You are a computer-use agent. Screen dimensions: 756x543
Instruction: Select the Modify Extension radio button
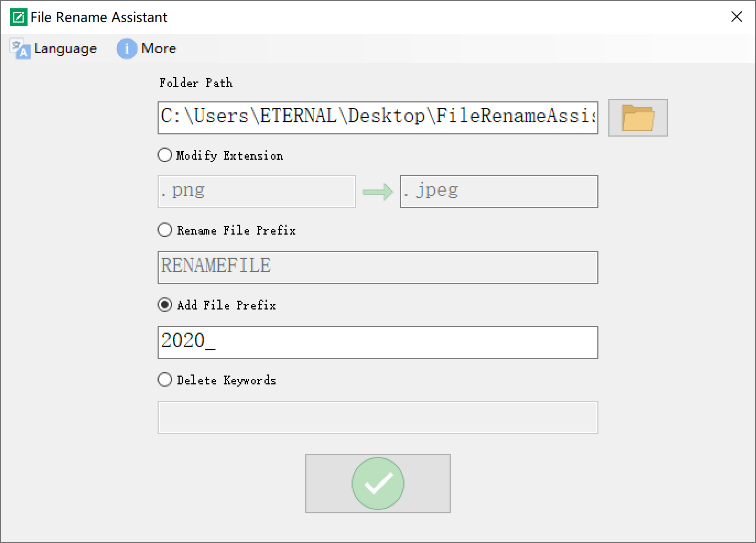point(165,155)
